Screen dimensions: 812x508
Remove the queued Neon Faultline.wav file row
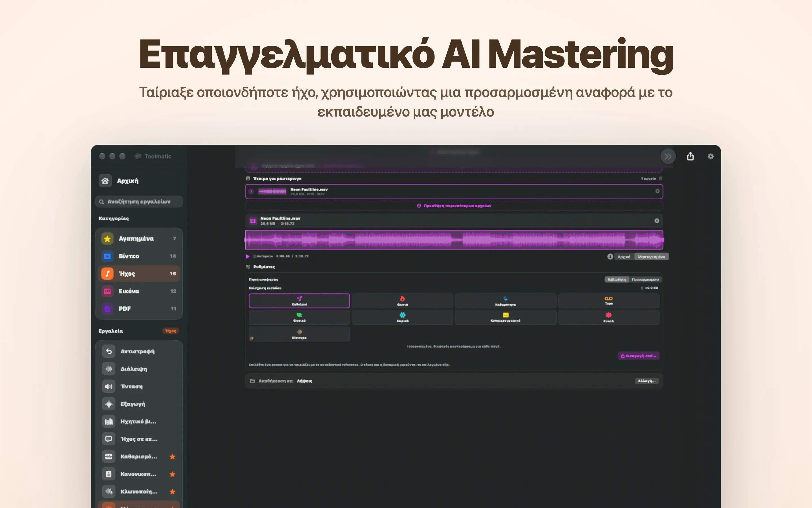tap(657, 191)
